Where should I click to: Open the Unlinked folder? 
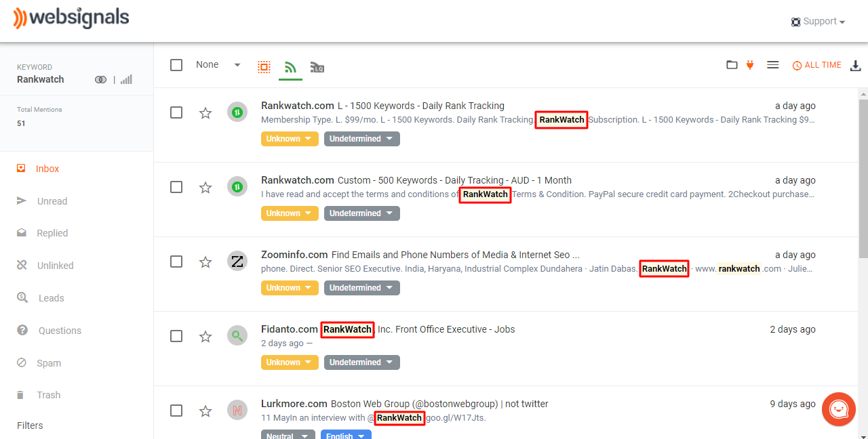click(56, 266)
